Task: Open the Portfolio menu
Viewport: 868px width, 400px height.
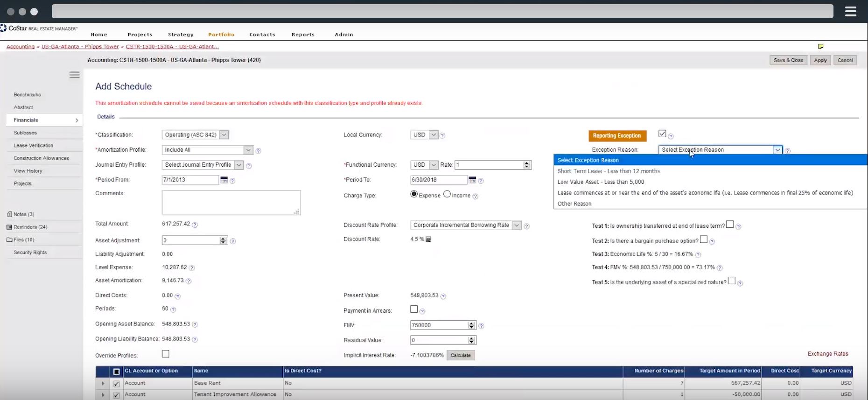Action: pos(221,35)
